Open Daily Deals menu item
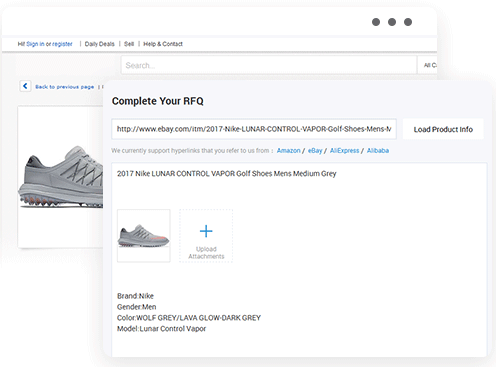 [x=99, y=44]
